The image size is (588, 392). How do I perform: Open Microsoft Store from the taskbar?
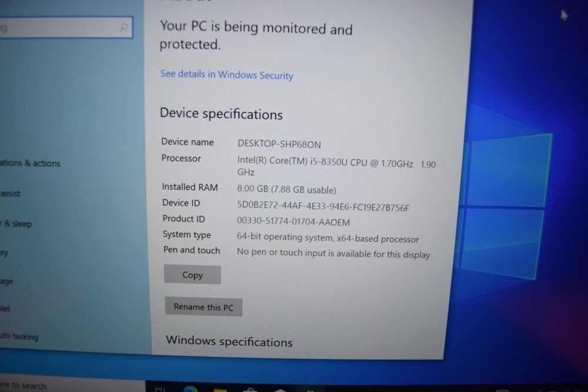(x=250, y=390)
